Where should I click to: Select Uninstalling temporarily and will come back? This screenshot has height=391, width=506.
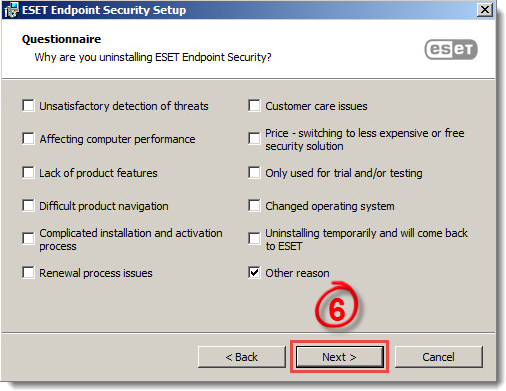tap(254, 239)
